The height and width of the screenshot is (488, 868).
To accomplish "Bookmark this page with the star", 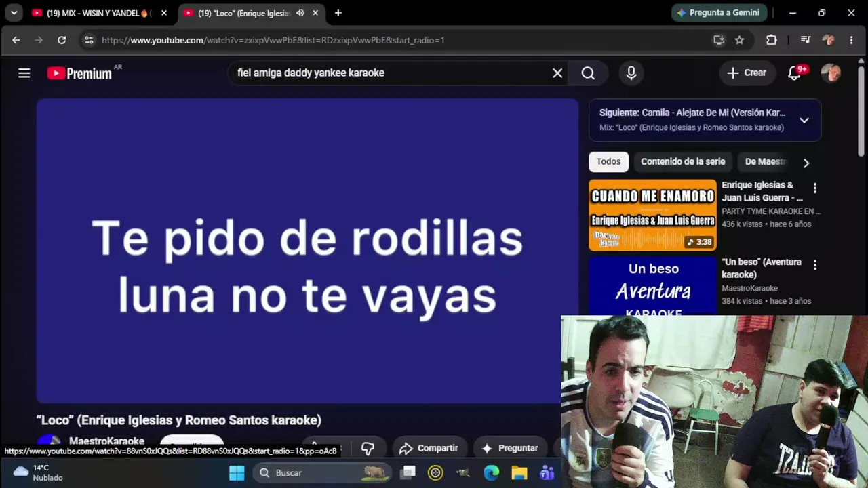I will 740,40.
